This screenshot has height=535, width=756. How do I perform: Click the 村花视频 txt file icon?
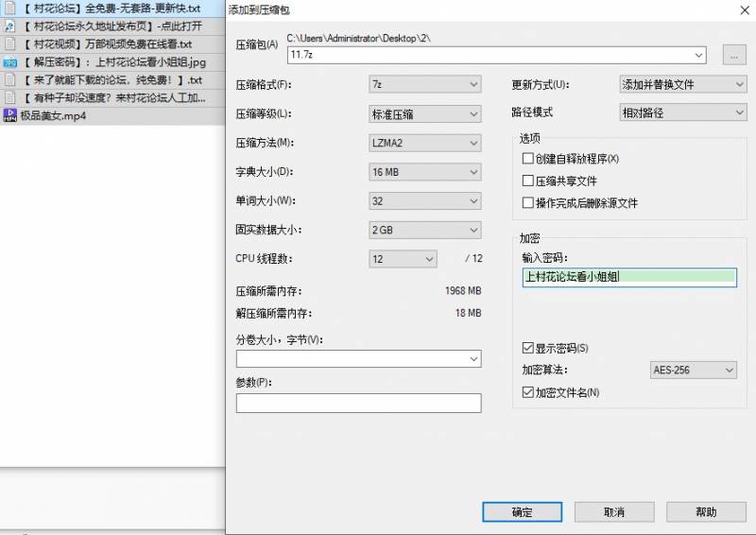click(x=9, y=44)
